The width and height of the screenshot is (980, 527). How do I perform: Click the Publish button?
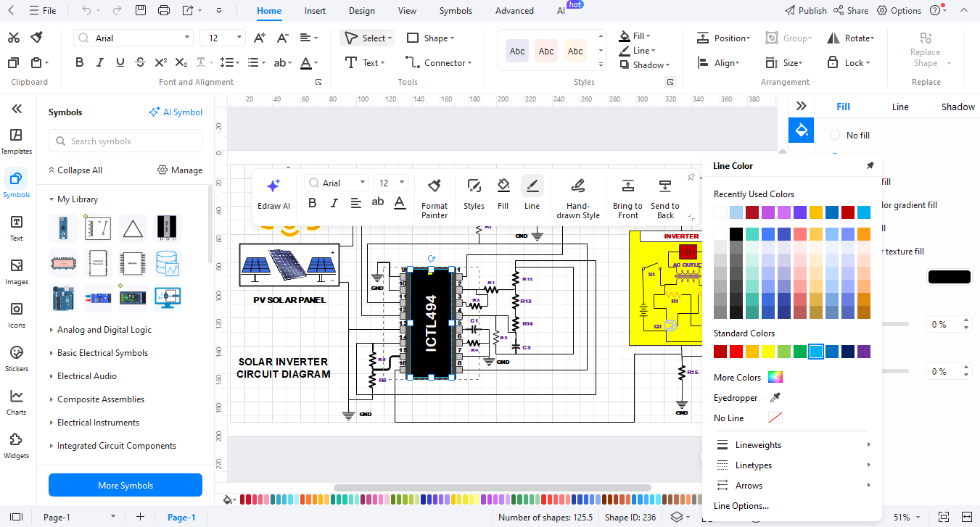pyautogui.click(x=806, y=11)
